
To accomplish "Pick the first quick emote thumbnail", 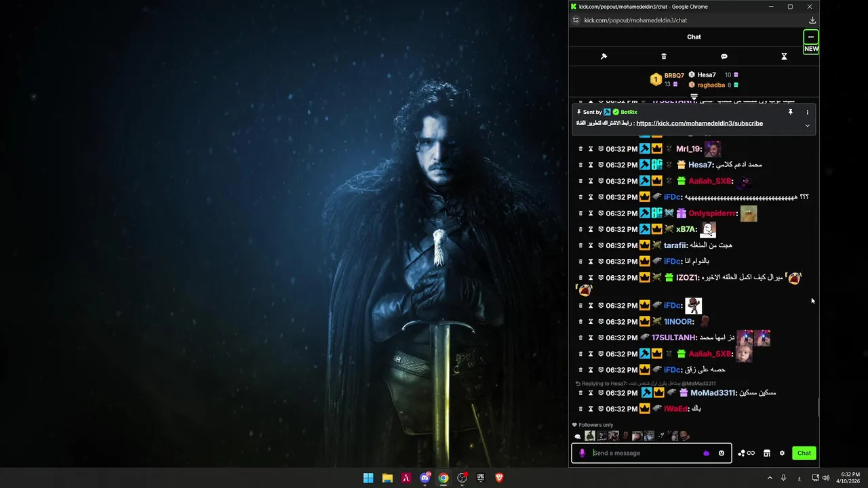I will click(590, 436).
